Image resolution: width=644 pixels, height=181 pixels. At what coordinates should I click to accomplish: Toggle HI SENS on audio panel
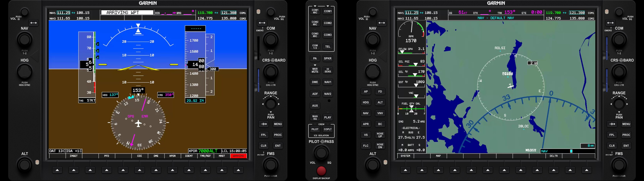[328, 71]
